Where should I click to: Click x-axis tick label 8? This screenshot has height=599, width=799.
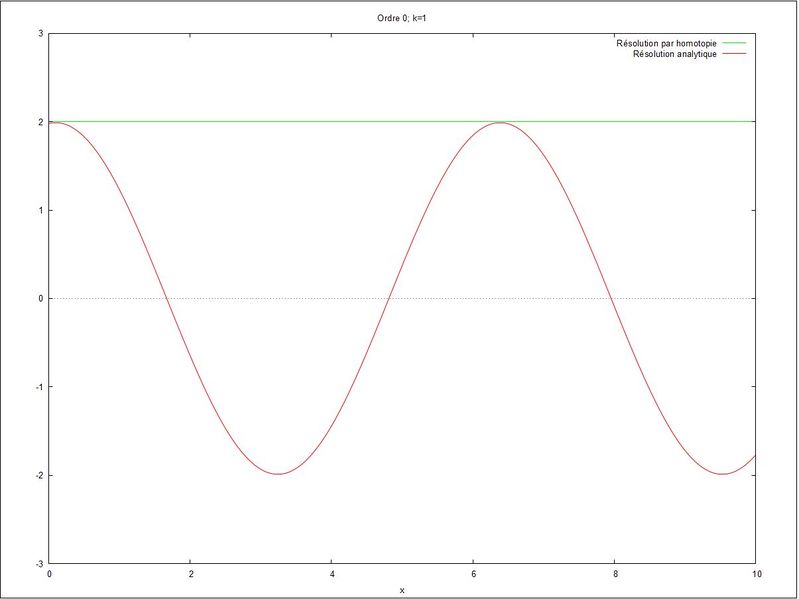(x=615, y=574)
